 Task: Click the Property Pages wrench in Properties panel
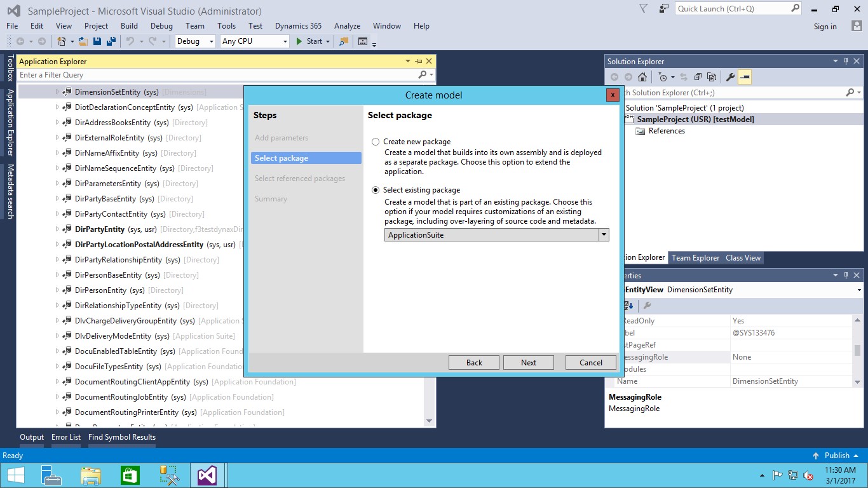tap(648, 306)
